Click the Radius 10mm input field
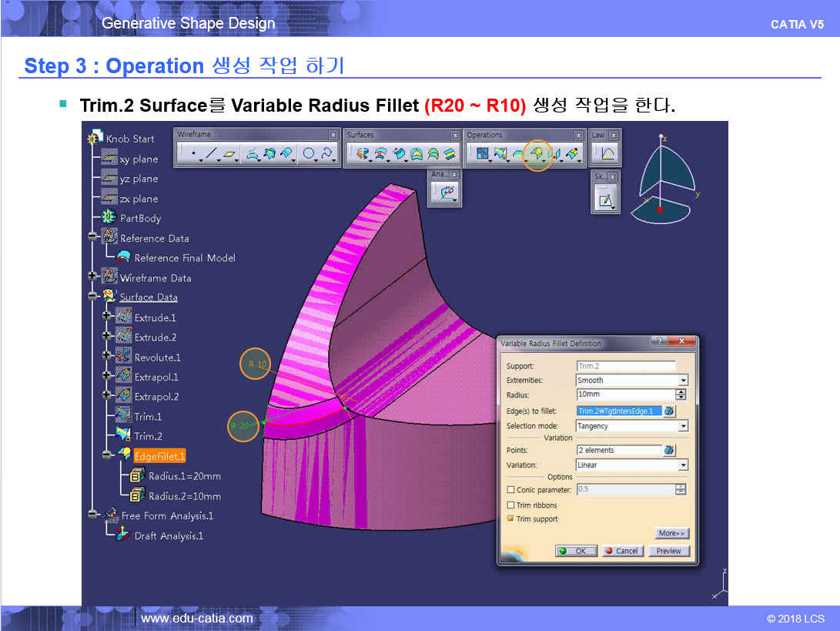Image resolution: width=840 pixels, height=631 pixels. coord(624,395)
